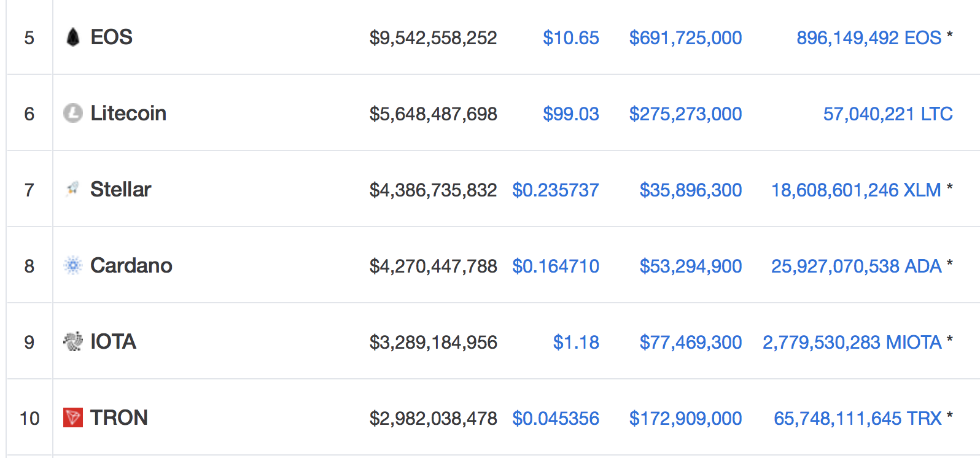Click the red TRON logo icon
The width and height of the screenshot is (980, 458).
coord(73,417)
